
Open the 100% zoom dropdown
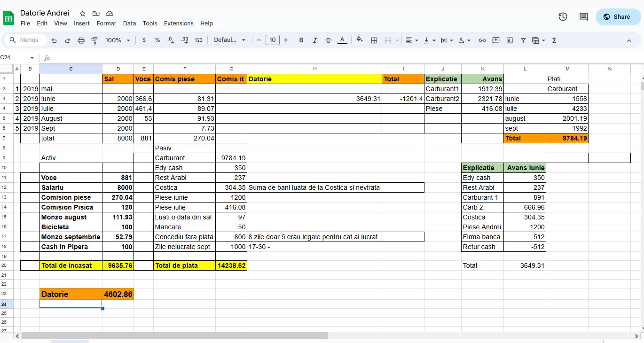(118, 40)
